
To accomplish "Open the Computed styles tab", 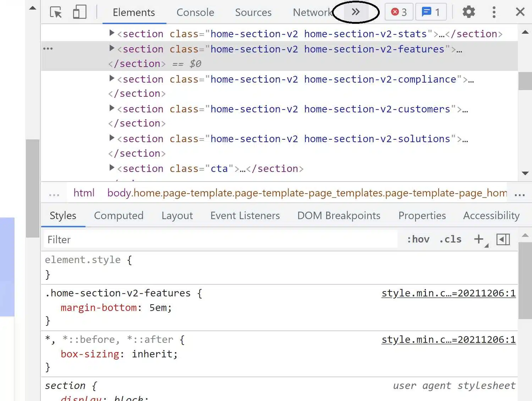I will point(119,216).
